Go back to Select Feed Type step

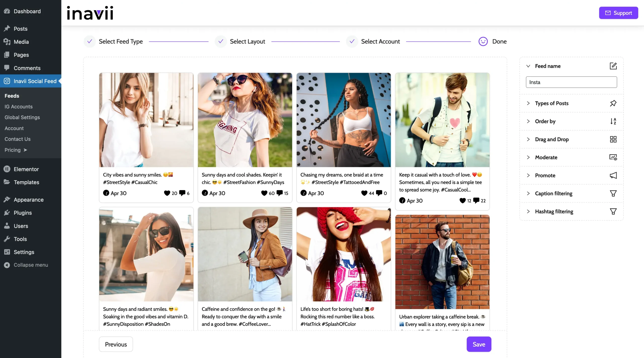coord(120,42)
